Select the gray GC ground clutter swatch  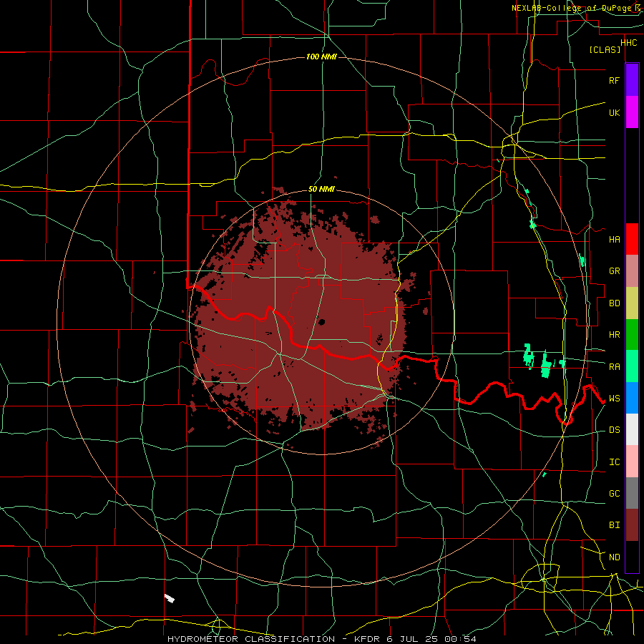(x=632, y=493)
